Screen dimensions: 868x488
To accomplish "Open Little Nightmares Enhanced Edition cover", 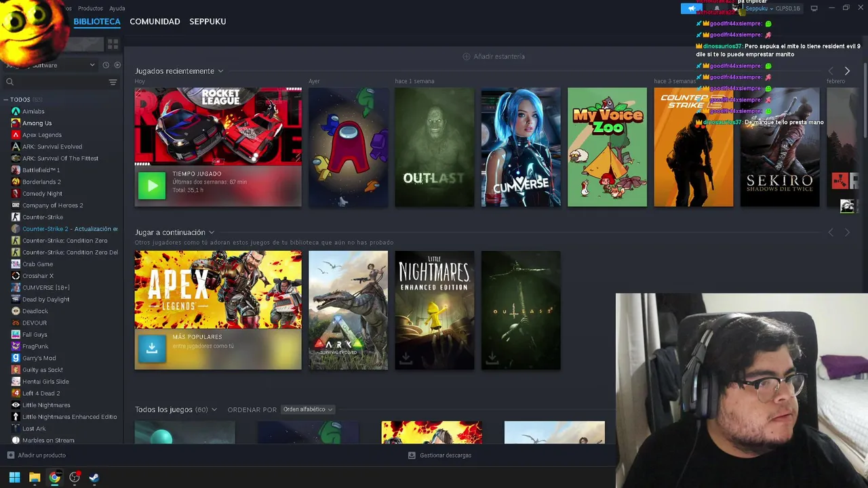I will point(435,310).
